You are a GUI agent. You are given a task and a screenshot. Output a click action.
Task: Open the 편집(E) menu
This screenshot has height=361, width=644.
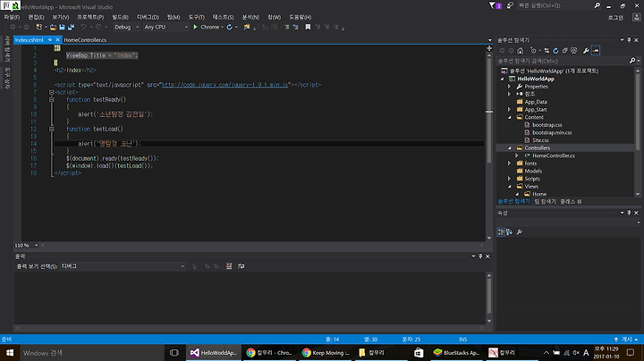click(x=36, y=17)
